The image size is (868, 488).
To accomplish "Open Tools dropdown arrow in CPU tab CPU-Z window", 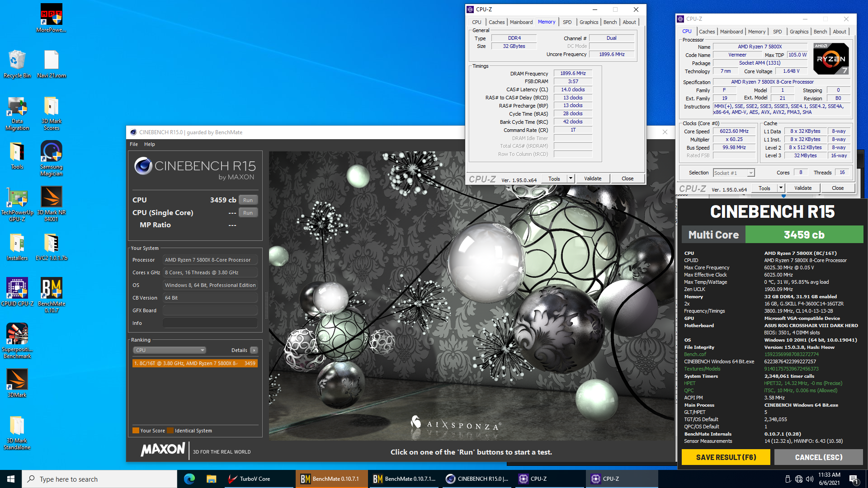I will pos(780,188).
